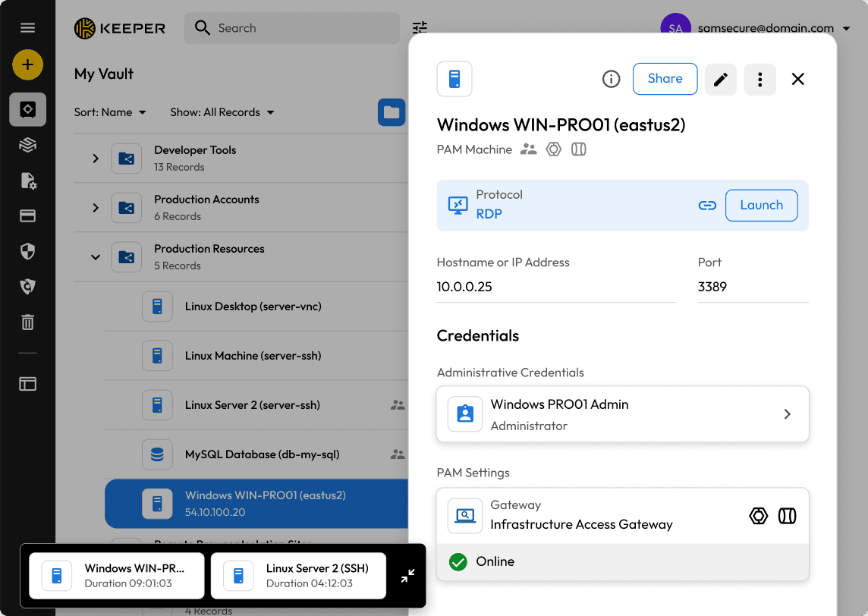Open the three-dot more options menu
Screen dimensions: 868x616
pyautogui.click(x=759, y=79)
